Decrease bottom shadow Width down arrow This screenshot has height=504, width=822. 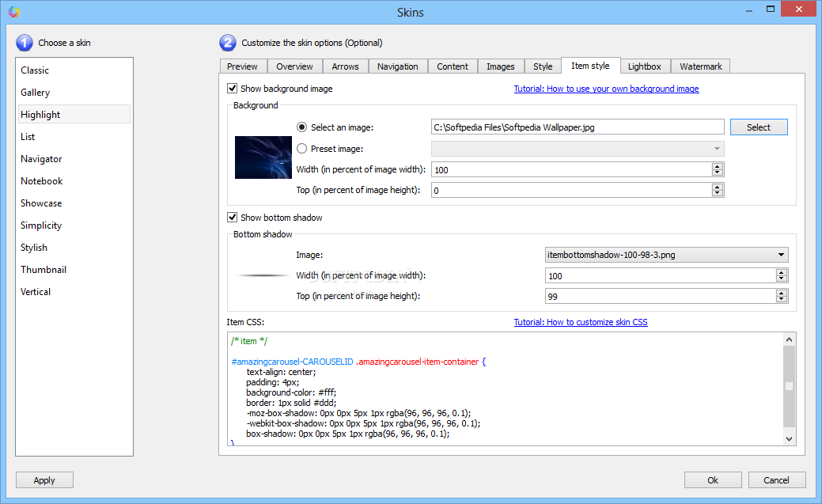(x=781, y=279)
